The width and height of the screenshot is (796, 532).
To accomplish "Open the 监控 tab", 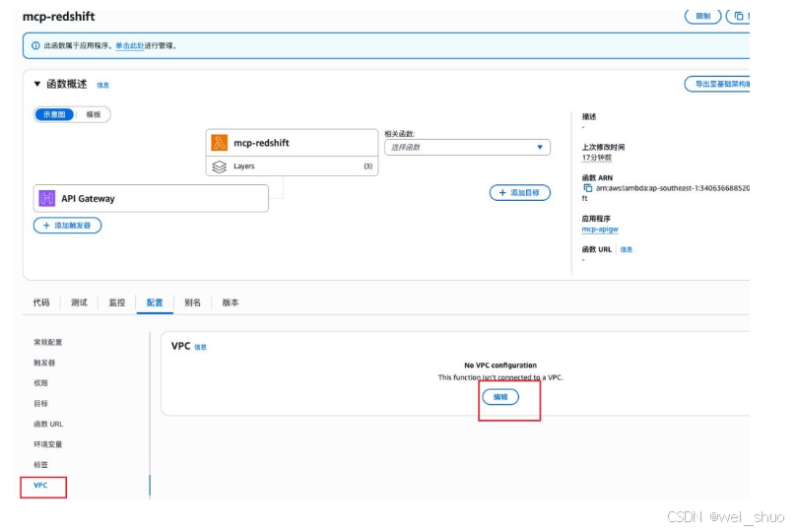I will [x=117, y=302].
